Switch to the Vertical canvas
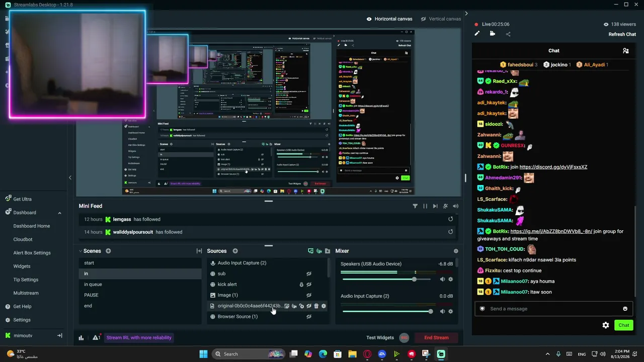644x362 pixels. tap(441, 19)
